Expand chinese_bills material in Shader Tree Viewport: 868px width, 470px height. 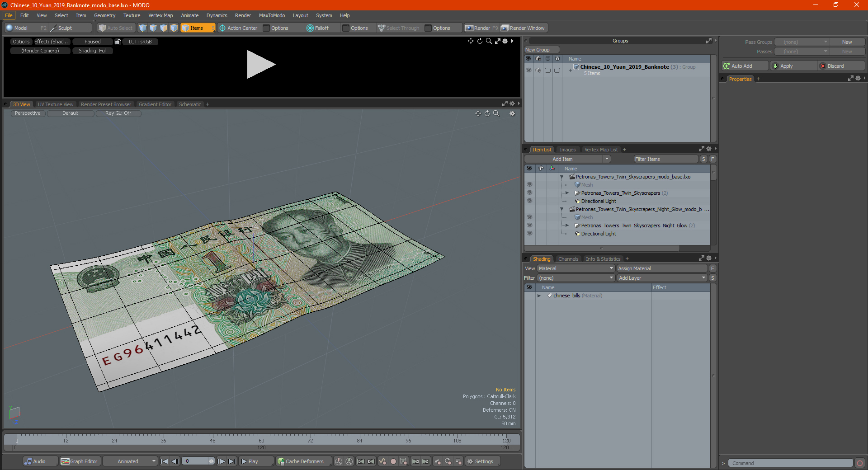pos(539,296)
